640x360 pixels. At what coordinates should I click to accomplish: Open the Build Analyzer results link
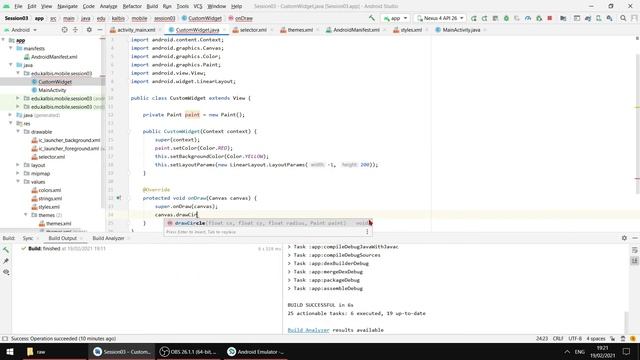tap(308, 330)
